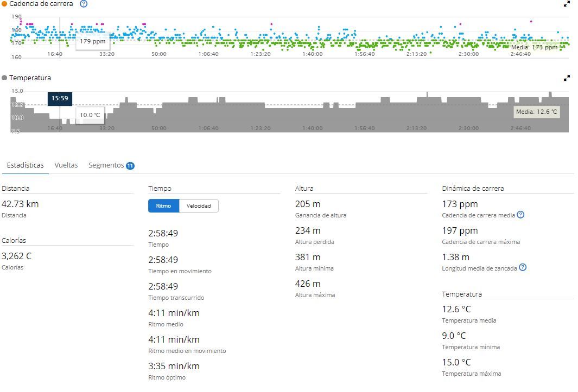Expand the Temperatura chart fullscreen
The height and width of the screenshot is (392, 578).
click(567, 78)
